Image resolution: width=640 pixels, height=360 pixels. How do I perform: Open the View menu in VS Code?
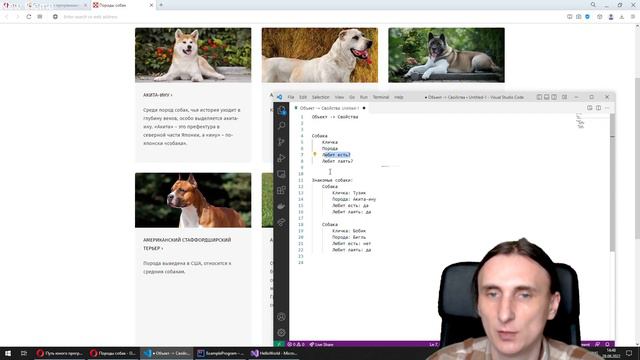(339, 97)
